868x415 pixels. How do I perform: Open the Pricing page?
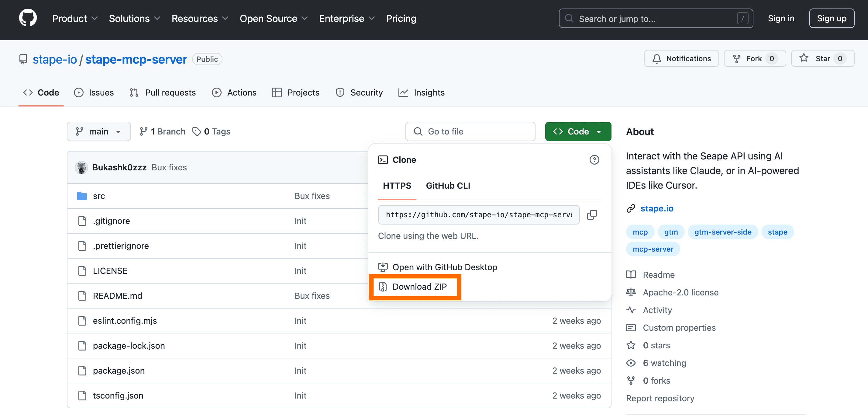tap(401, 19)
